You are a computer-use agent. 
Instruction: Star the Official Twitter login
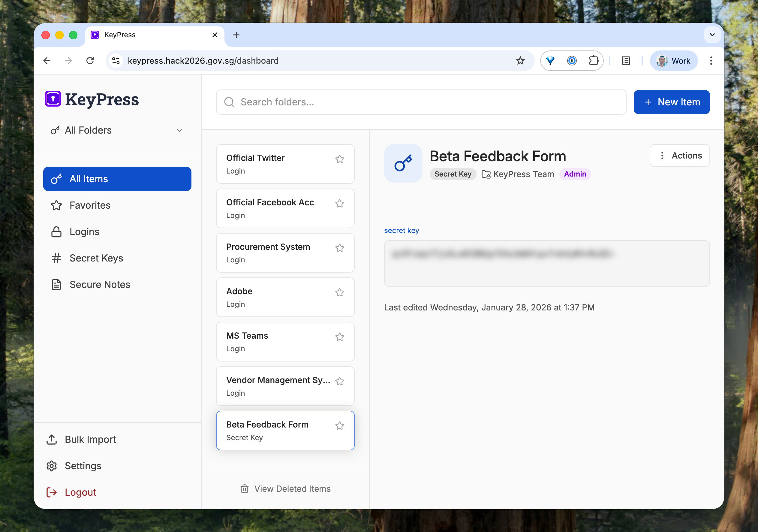click(x=340, y=159)
